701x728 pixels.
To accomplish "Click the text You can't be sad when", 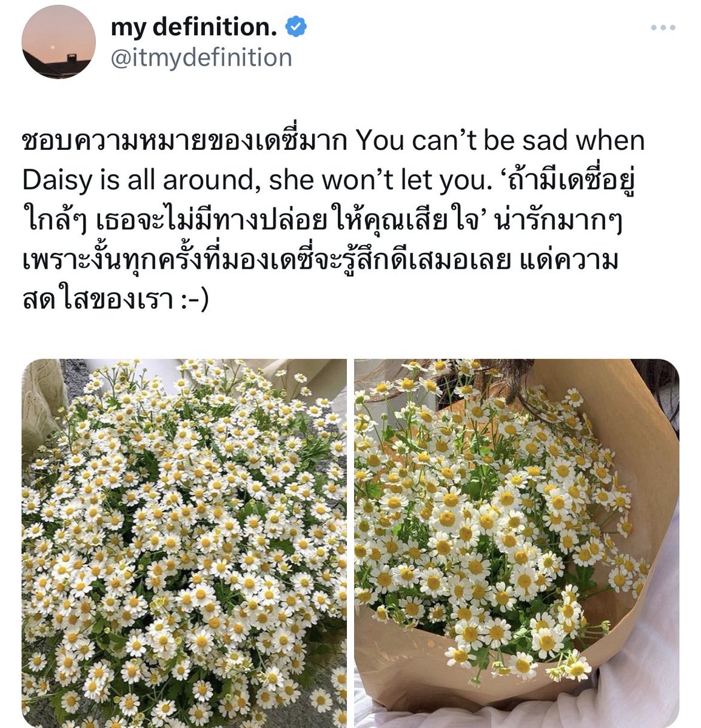I will (500, 141).
